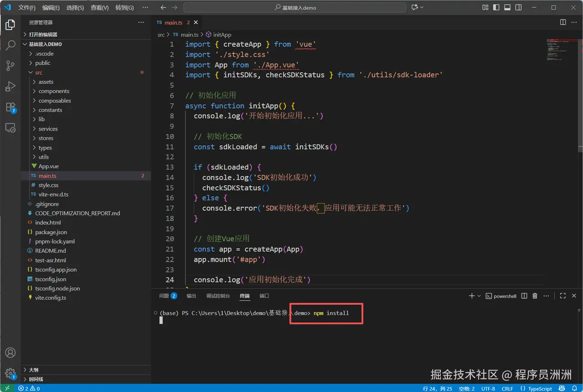Expand the 打开的编辑器 section

tap(86, 35)
